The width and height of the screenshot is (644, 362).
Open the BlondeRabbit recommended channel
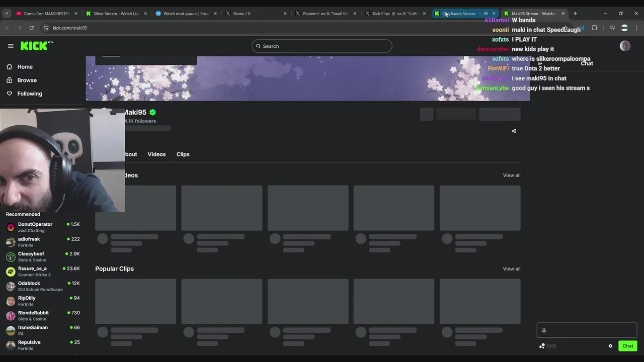point(43,316)
